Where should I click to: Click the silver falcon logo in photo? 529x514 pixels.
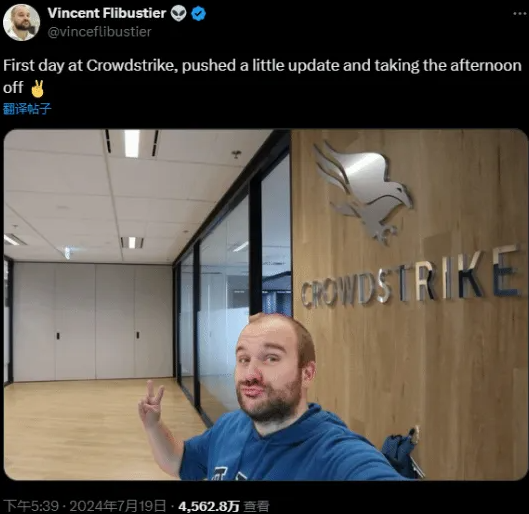pyautogui.click(x=364, y=191)
